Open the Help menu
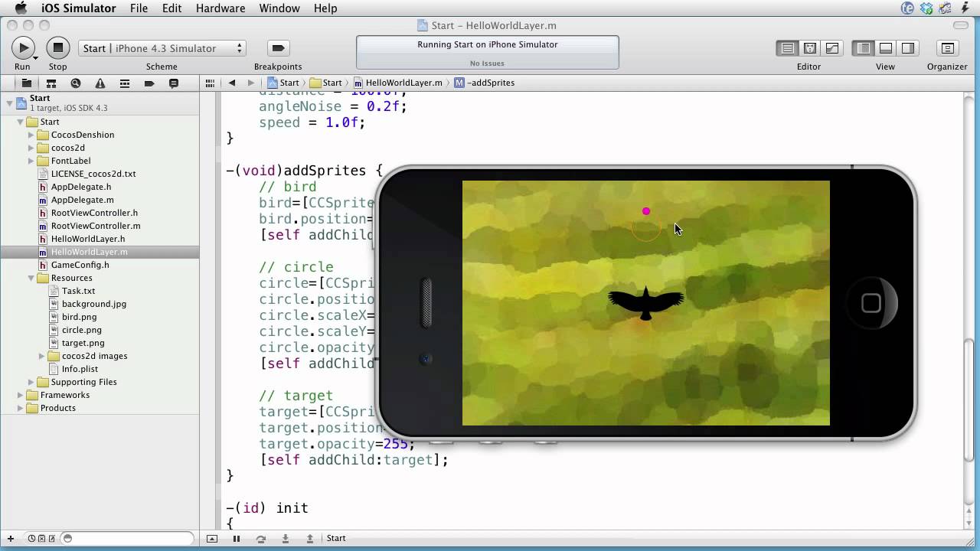 pos(325,8)
